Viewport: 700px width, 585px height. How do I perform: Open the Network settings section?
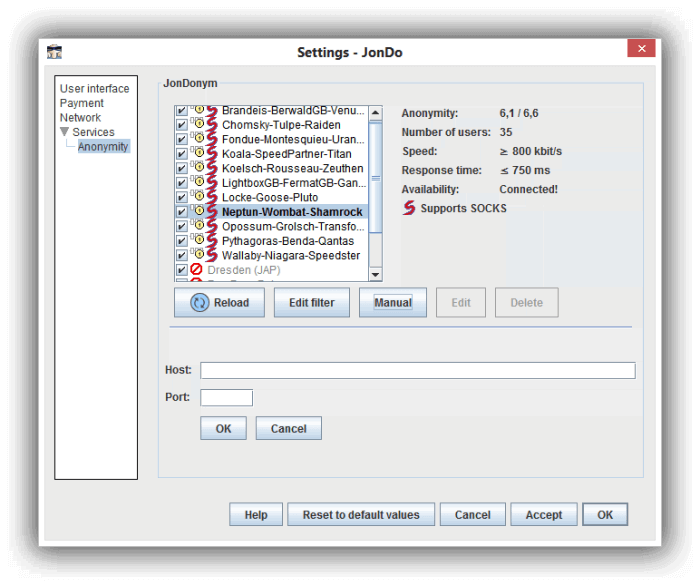click(80, 117)
